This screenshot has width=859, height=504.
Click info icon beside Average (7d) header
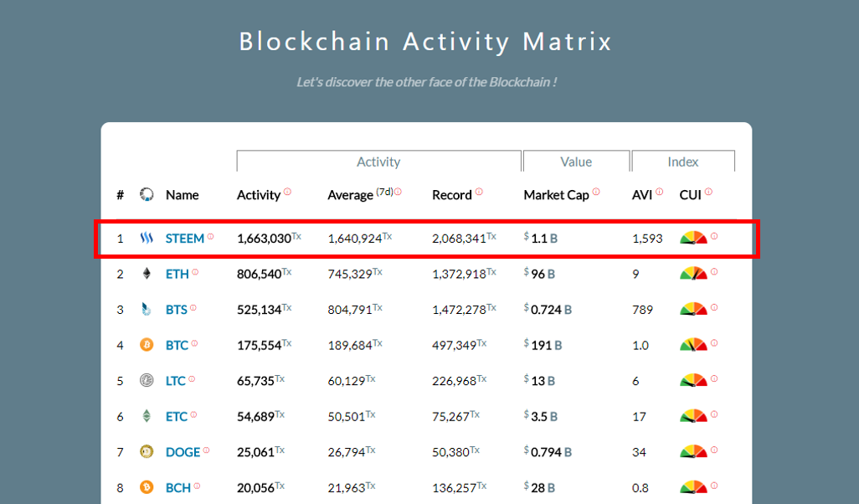(x=399, y=192)
